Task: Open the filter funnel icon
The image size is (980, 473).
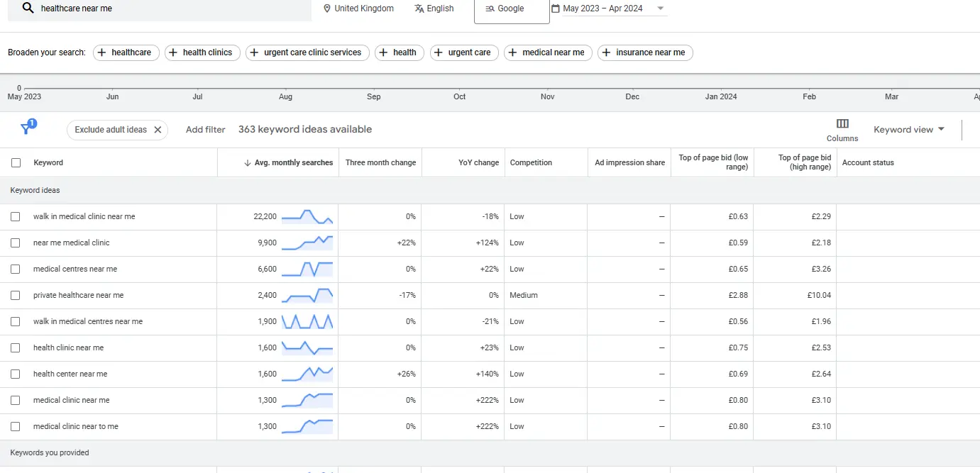Action: pyautogui.click(x=26, y=128)
